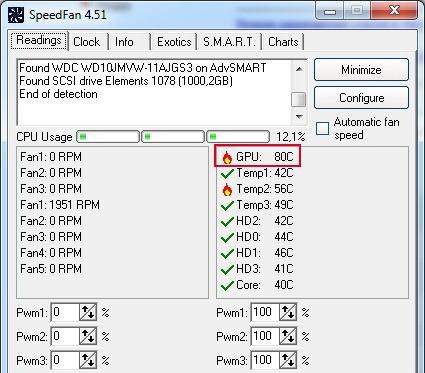Click the right Pwm3 field showing 100
425x373 pixels.
coord(265,360)
